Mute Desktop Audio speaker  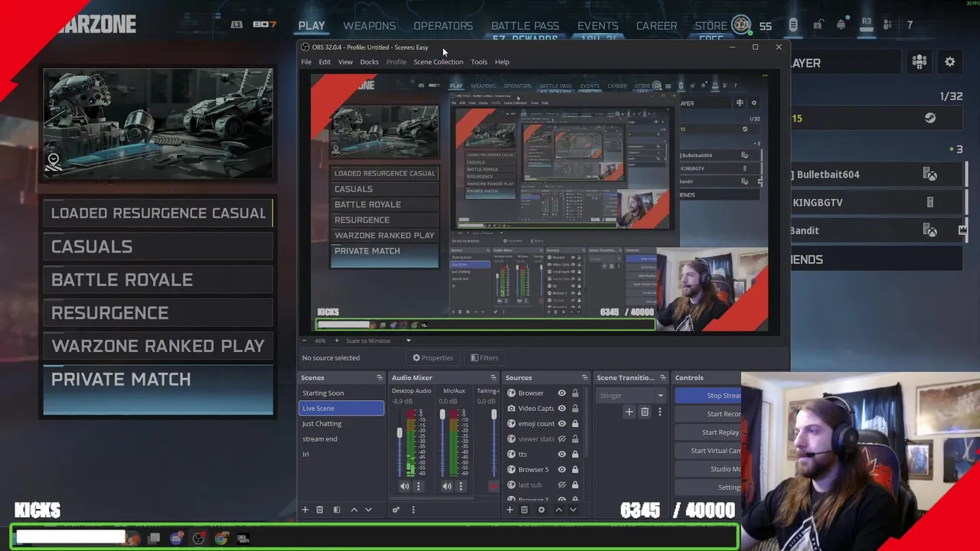404,486
